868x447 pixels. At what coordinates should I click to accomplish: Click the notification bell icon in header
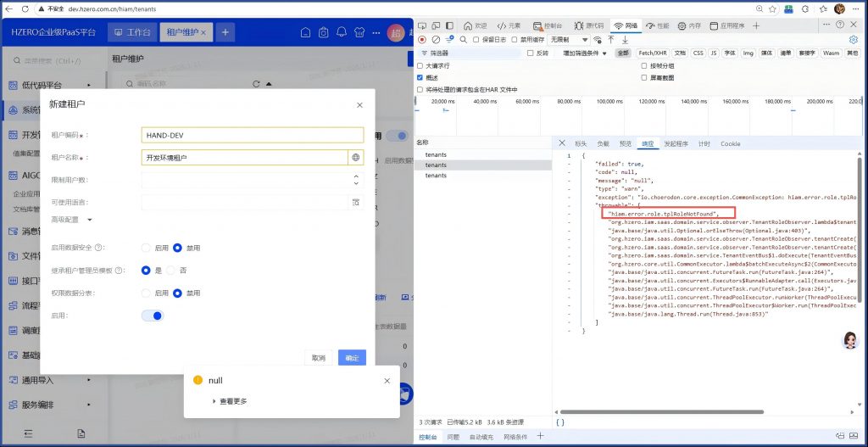click(x=342, y=32)
